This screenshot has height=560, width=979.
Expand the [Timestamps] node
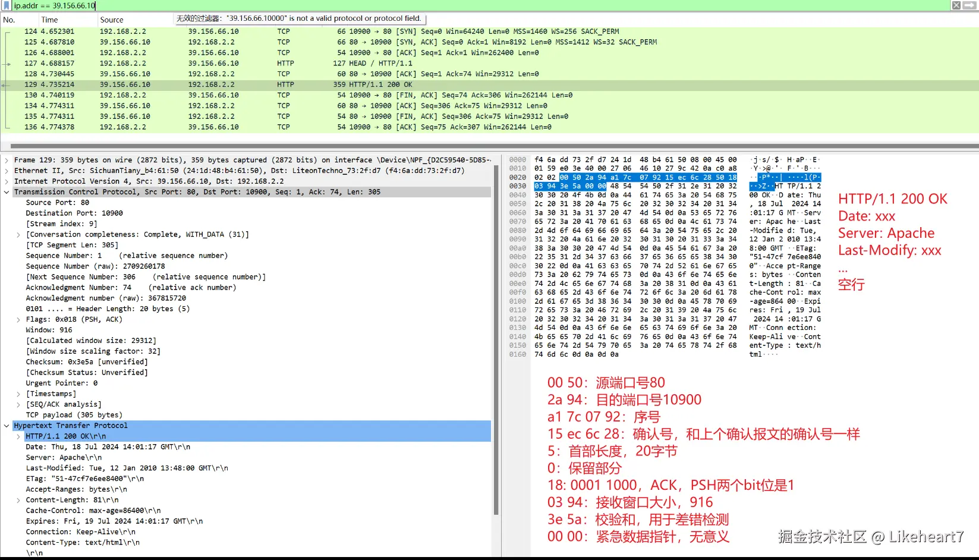coord(18,394)
